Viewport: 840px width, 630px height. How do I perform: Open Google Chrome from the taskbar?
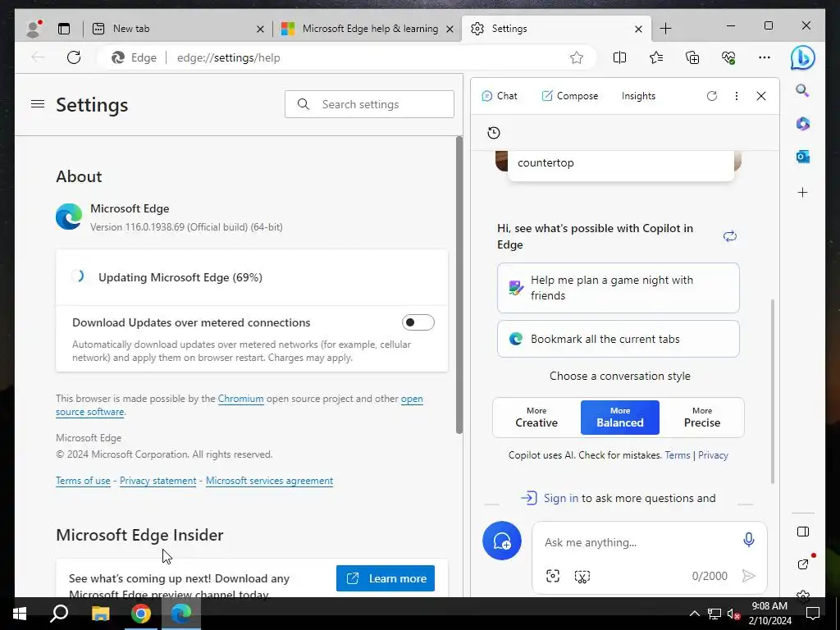[x=141, y=614]
